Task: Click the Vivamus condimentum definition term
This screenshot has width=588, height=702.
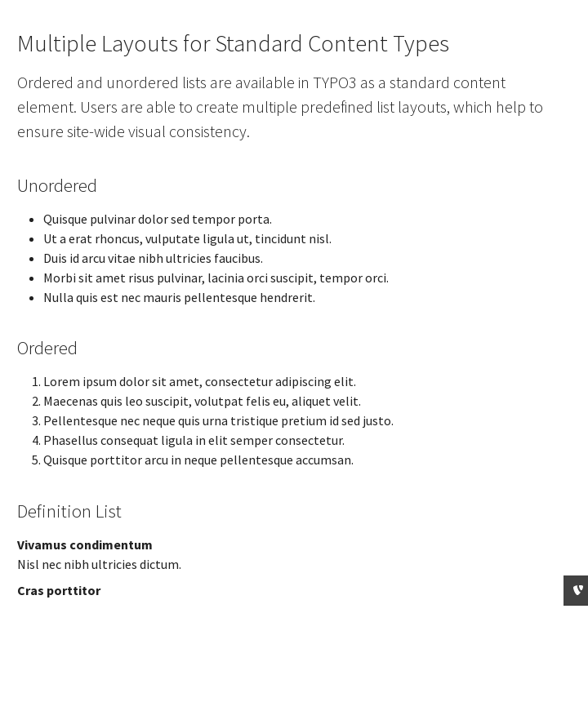Action: click(x=85, y=544)
